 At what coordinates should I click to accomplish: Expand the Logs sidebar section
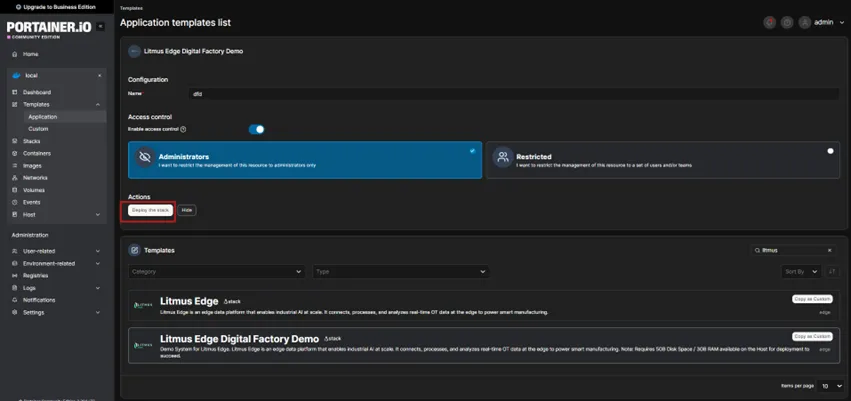(98, 288)
